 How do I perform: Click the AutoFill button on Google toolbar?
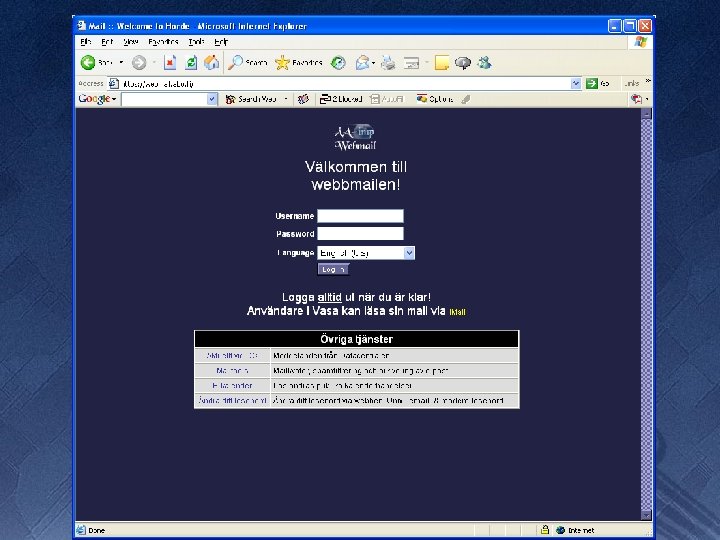387,99
